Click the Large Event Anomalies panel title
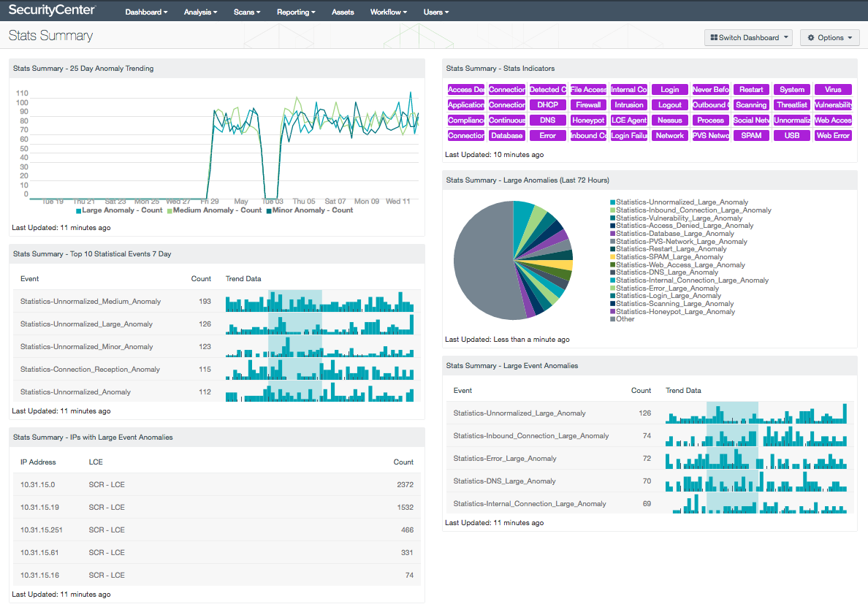The height and width of the screenshot is (615, 868). coord(512,365)
